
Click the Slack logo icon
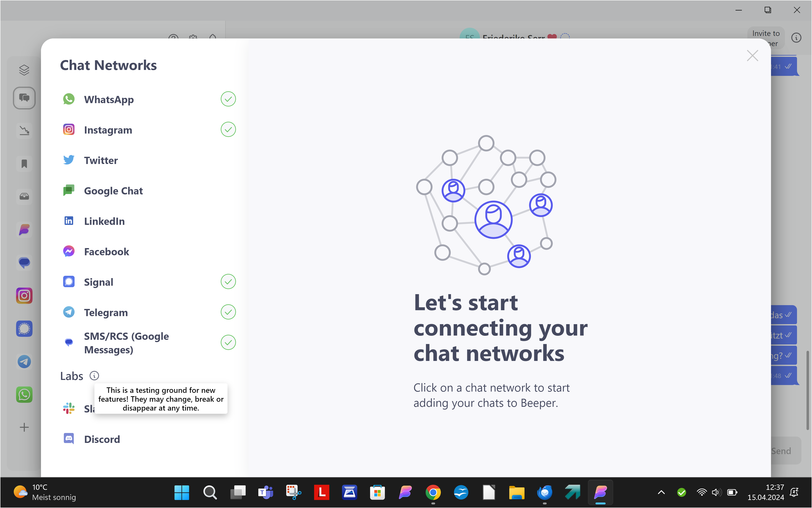69,408
